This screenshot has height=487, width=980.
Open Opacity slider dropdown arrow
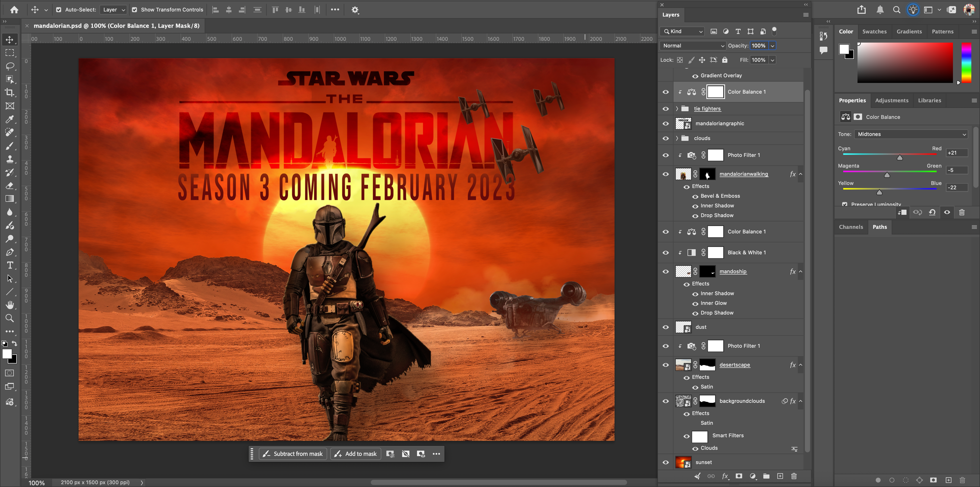772,46
